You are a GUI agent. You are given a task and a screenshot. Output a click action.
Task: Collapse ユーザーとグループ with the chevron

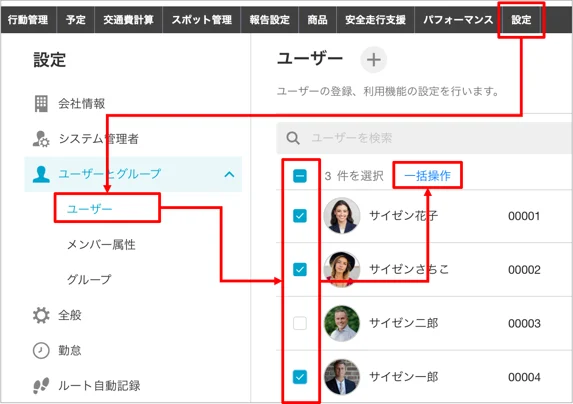(x=229, y=174)
